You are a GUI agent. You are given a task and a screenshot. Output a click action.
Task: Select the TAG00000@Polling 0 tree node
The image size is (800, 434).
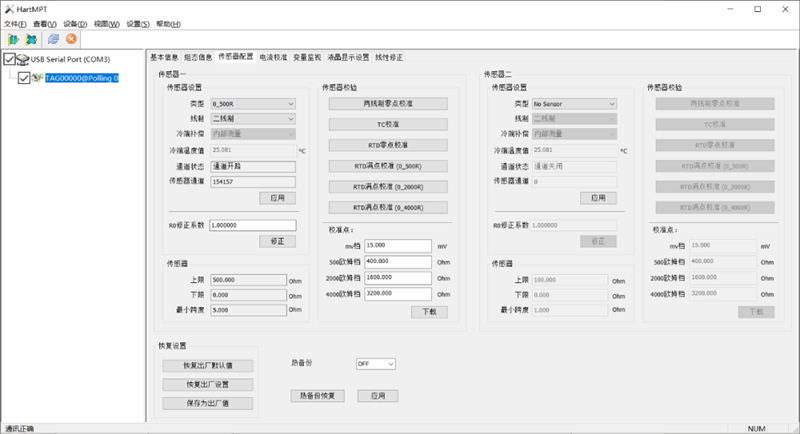[82, 78]
